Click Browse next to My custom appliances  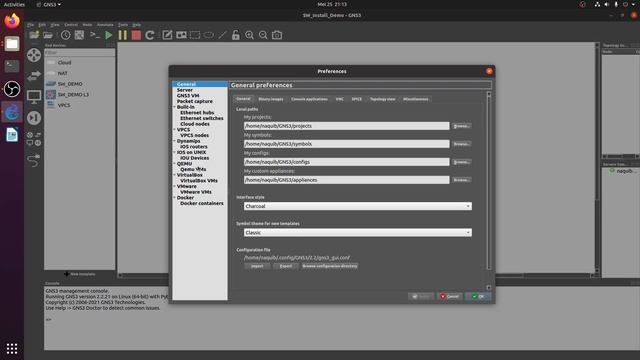tap(461, 180)
